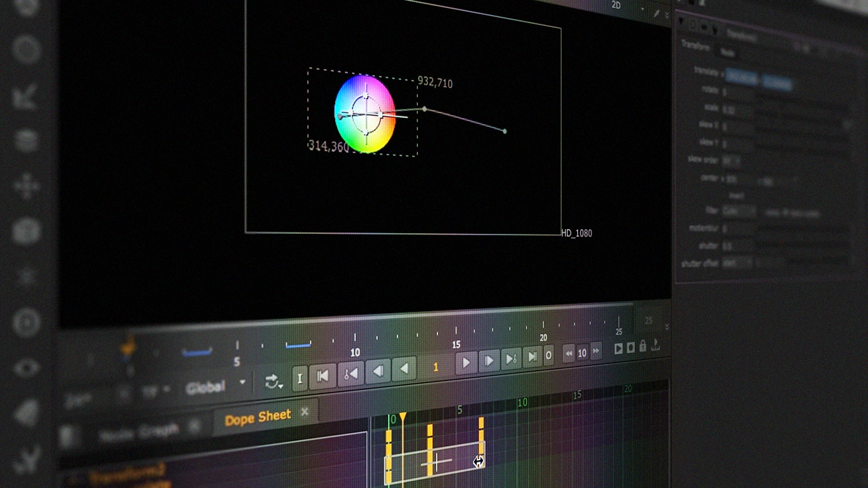This screenshot has height=488, width=868.
Task: Click the current frame number field
Action: [x=435, y=367]
